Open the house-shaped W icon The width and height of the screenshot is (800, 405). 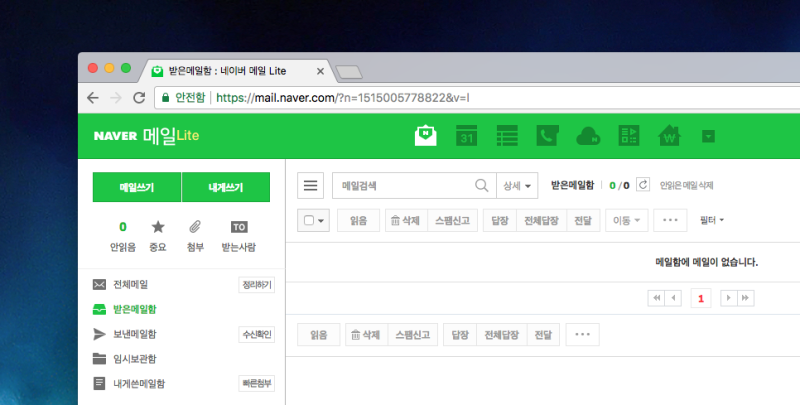[x=669, y=136]
